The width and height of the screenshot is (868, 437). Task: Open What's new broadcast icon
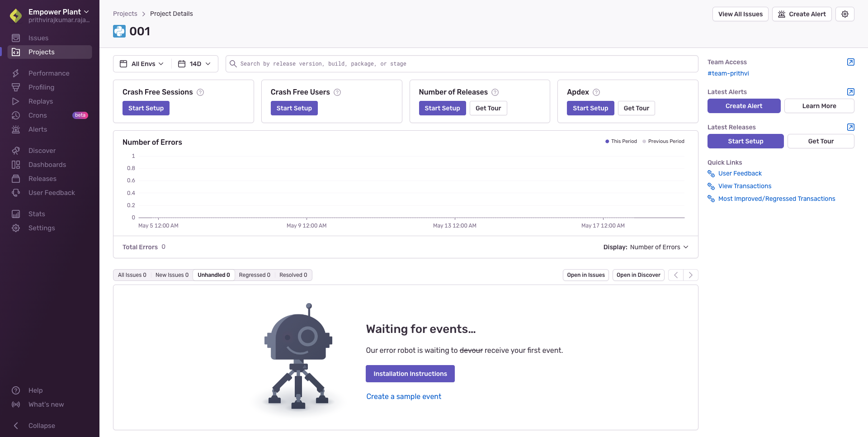coord(16,404)
